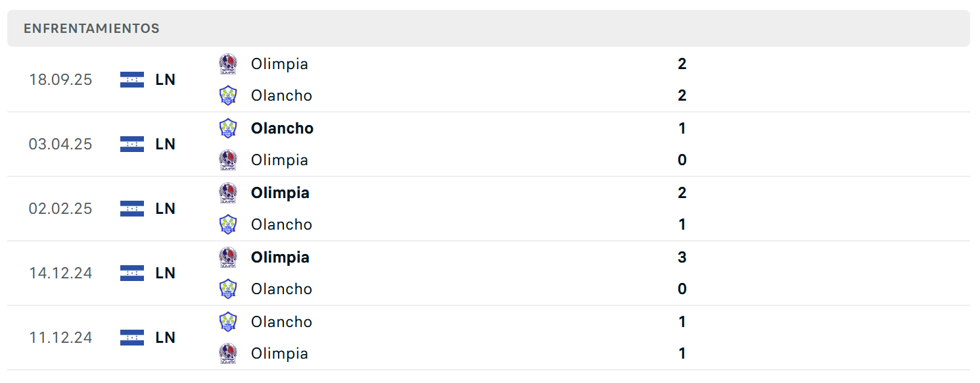Click Olimpia score 0 on 03.04.25

pyautogui.click(x=682, y=160)
